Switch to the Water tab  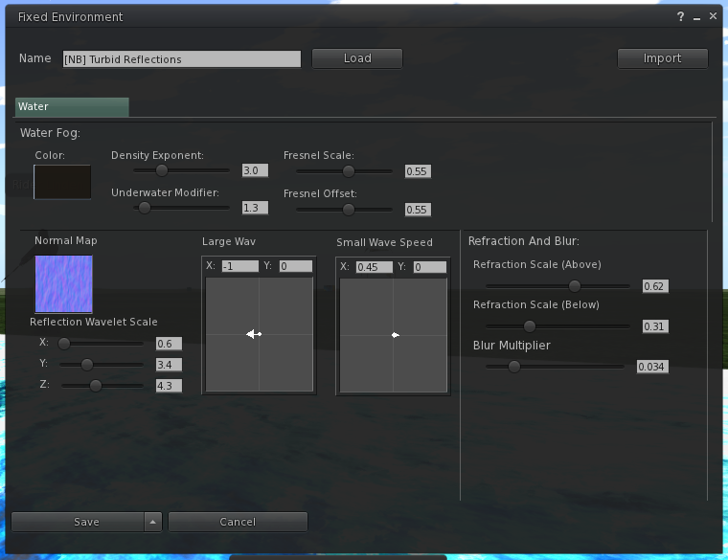(x=72, y=107)
